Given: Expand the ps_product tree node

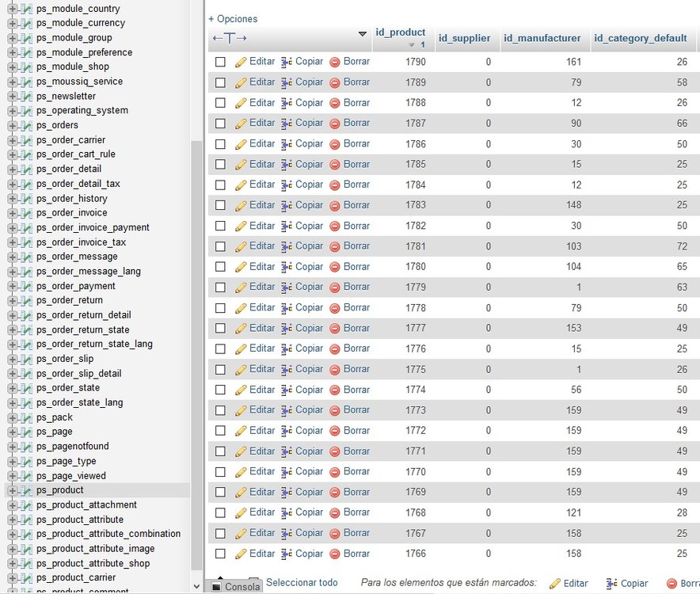Looking at the screenshot, I should tap(13, 491).
